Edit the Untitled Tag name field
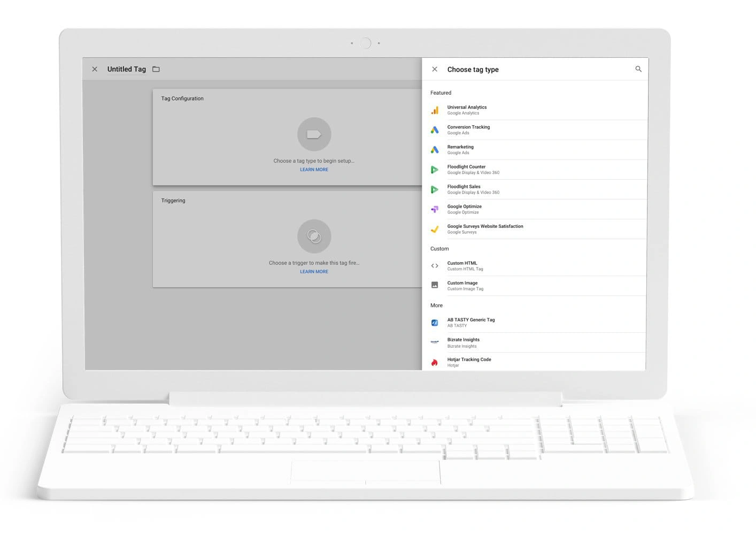This screenshot has height=535, width=756. pyautogui.click(x=127, y=69)
